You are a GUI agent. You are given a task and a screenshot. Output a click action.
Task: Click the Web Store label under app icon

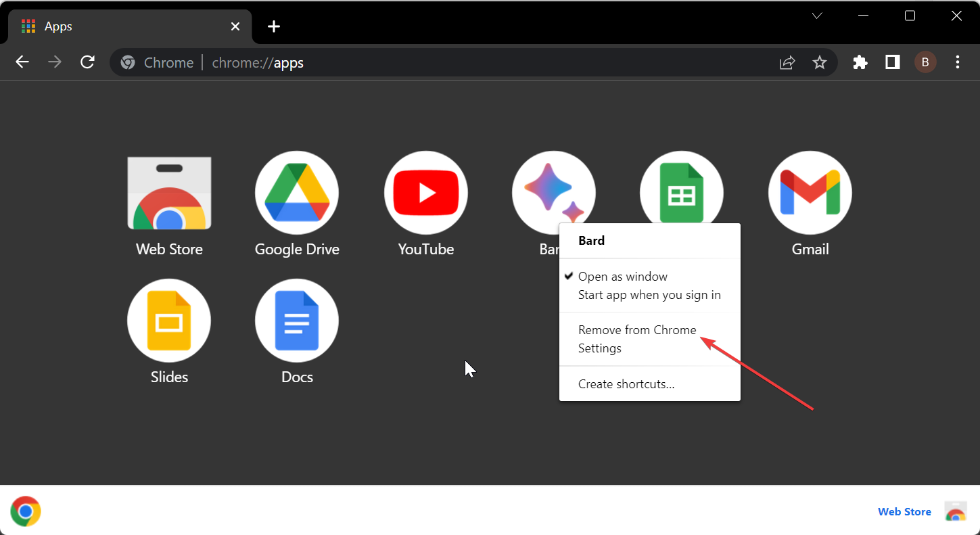169,249
